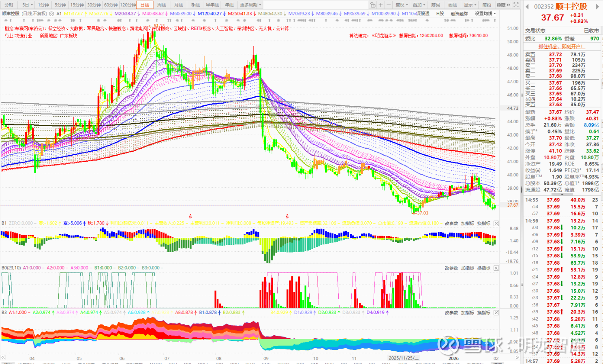Click 加指标 in B0 panel

tap(468, 268)
